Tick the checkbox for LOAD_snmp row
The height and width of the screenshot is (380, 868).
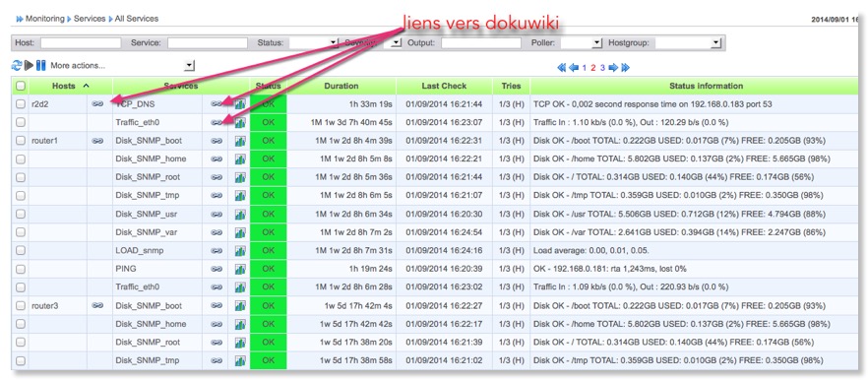click(x=21, y=250)
